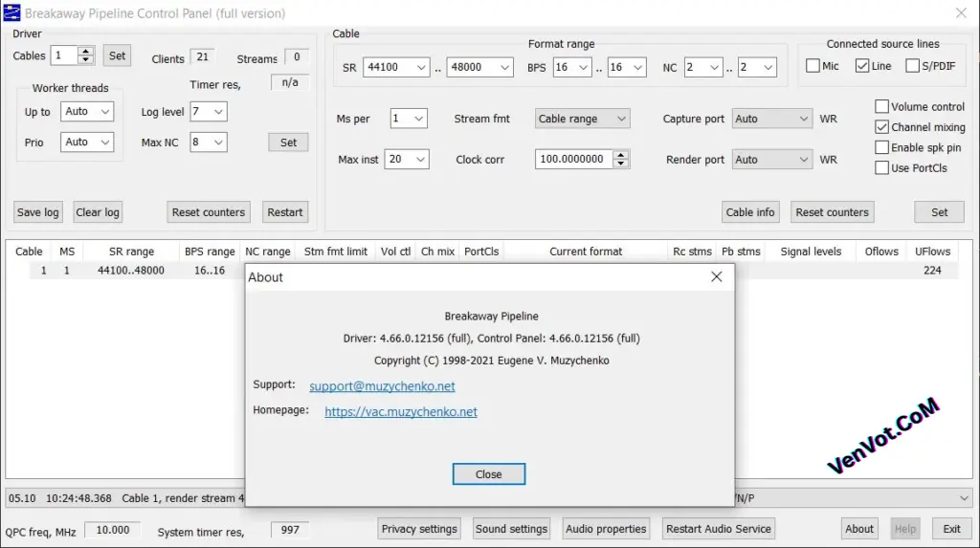Open the Render port dropdown
The image size is (980, 548).
(772, 160)
